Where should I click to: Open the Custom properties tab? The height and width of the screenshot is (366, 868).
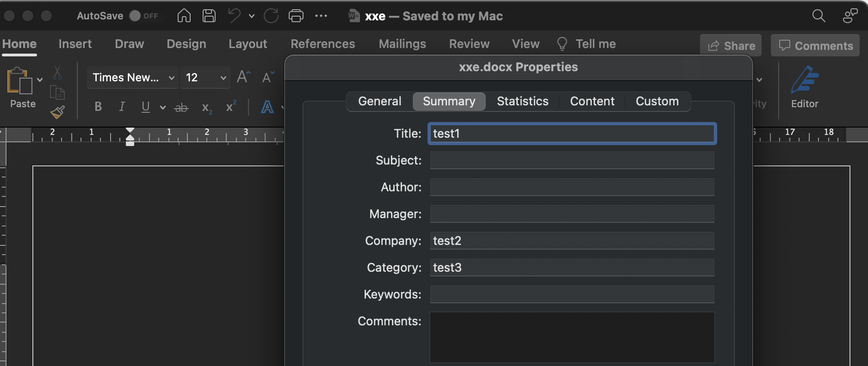point(657,101)
